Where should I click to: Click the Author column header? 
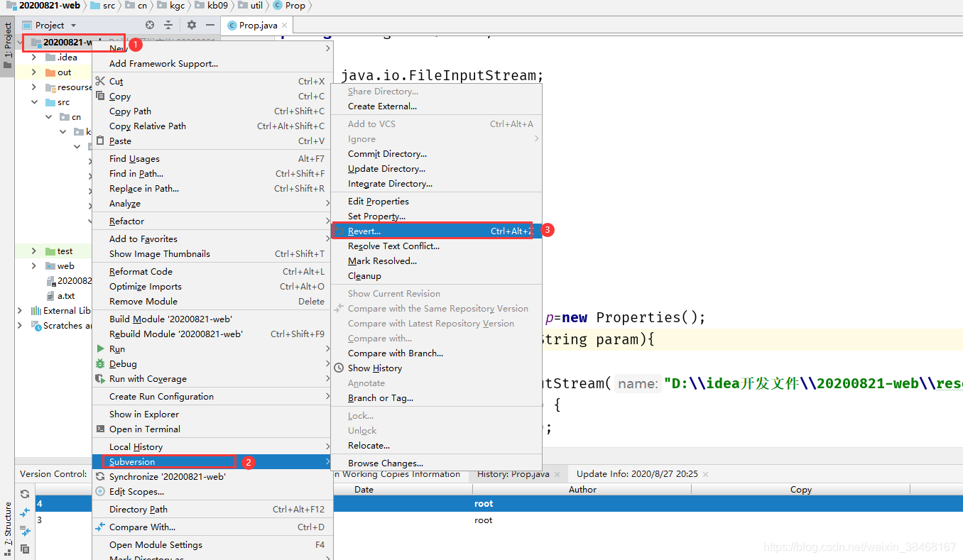point(582,489)
